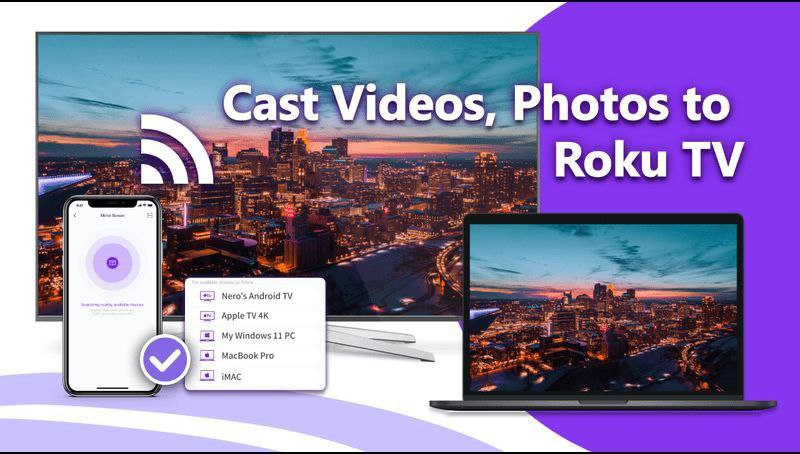The width and height of the screenshot is (800, 454).
Task: Click the Apple laptop icon beside MacBook Pro
Action: (x=207, y=356)
